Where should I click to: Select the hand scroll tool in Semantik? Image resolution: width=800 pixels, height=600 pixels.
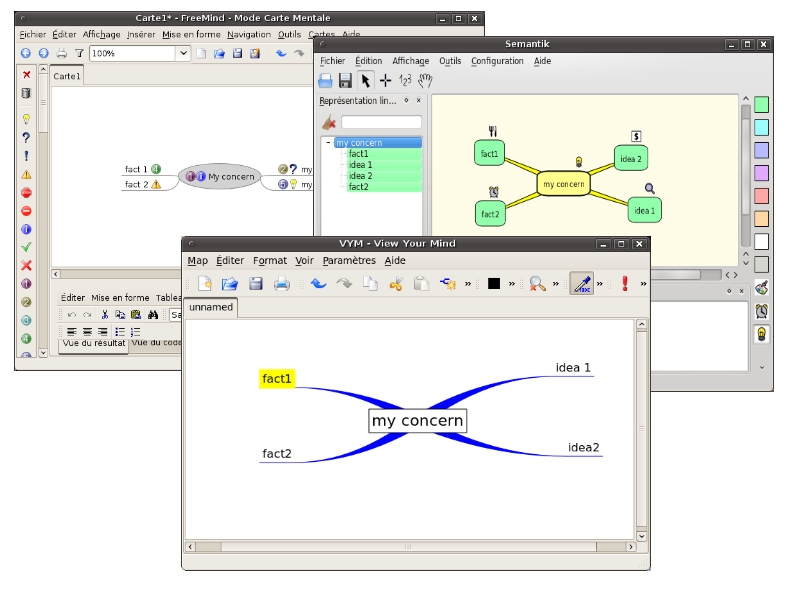click(425, 81)
